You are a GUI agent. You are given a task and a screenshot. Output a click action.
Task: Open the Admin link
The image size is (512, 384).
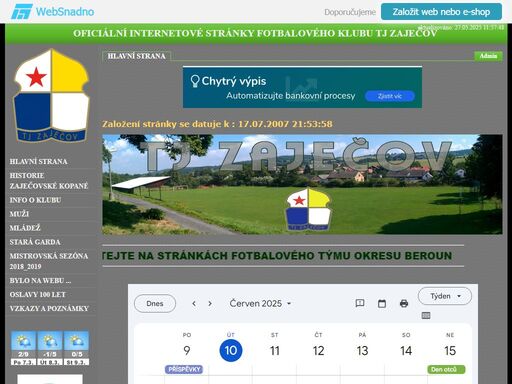pos(488,56)
